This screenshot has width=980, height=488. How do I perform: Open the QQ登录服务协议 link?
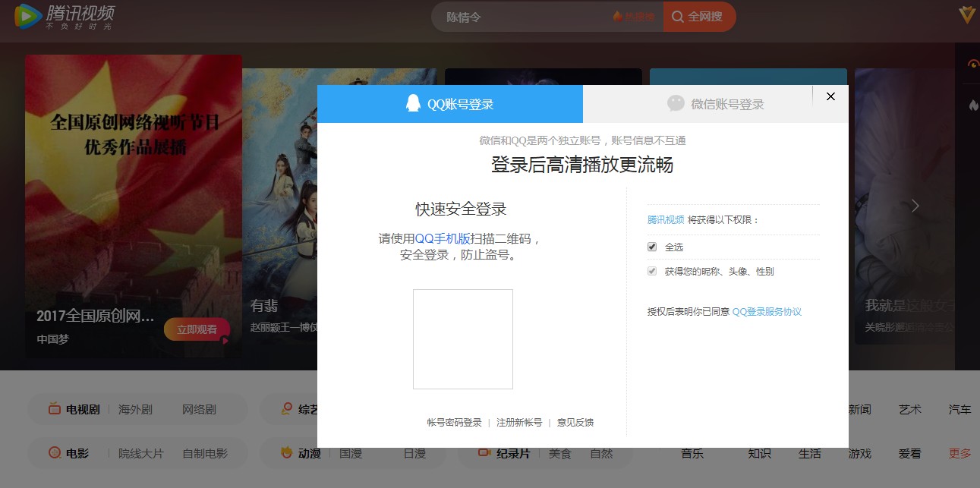(x=767, y=312)
